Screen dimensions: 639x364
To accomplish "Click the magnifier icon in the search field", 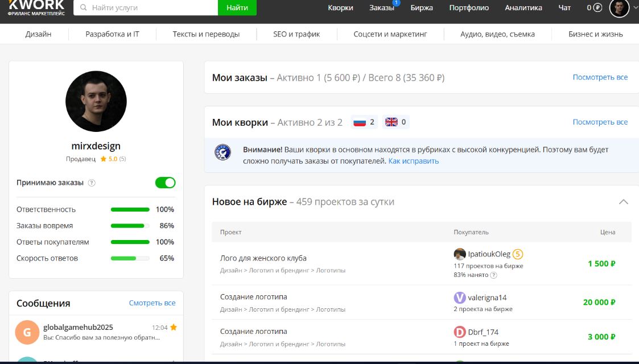I will (84, 8).
